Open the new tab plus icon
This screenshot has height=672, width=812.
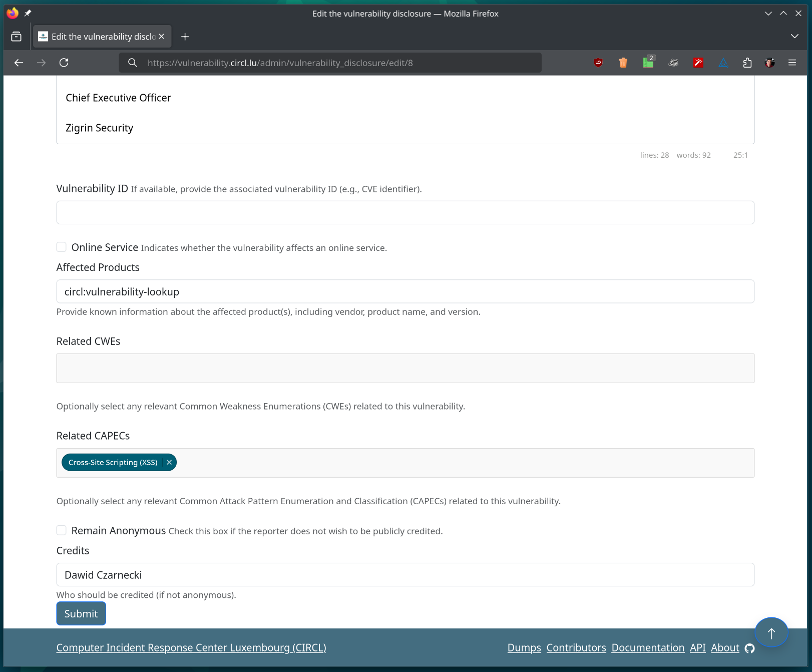click(185, 37)
